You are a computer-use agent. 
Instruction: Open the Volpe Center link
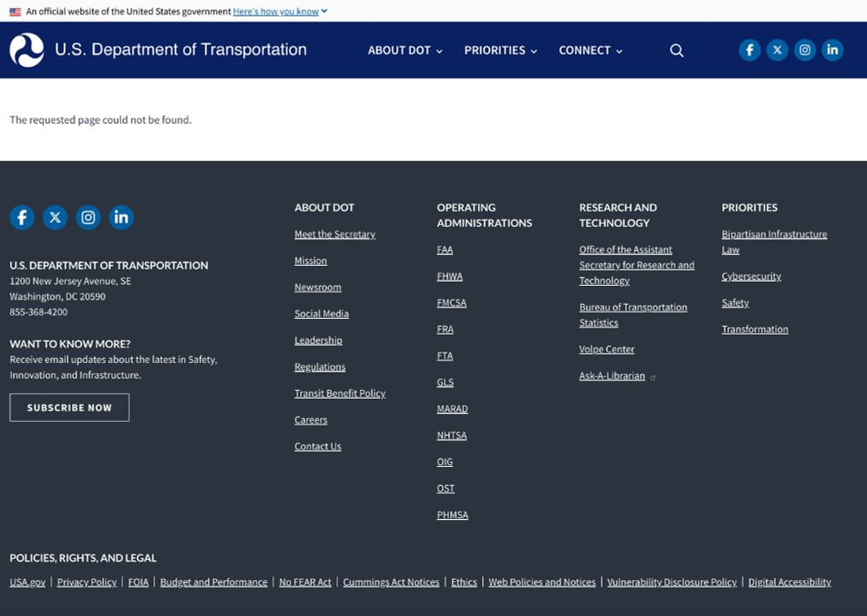point(607,349)
